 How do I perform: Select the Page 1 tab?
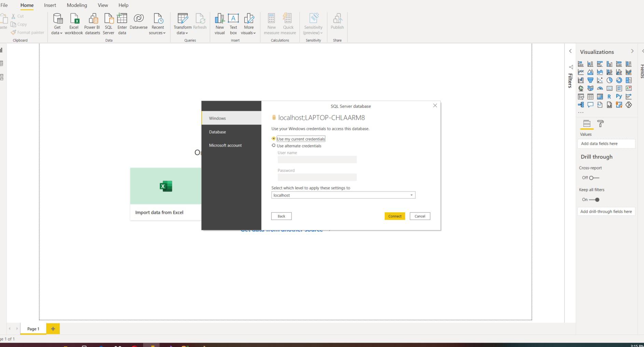pos(33,329)
